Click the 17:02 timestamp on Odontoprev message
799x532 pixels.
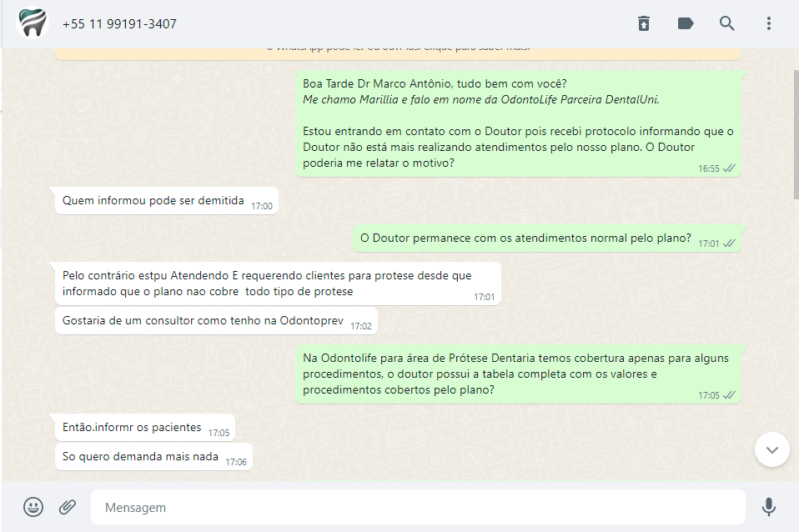pos(361,327)
